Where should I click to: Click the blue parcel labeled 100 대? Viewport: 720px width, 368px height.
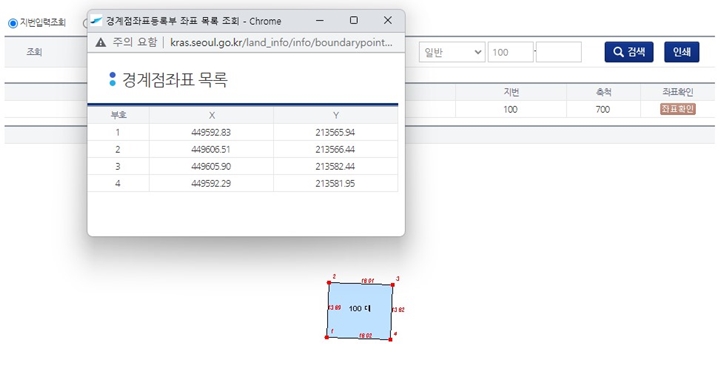tap(360, 311)
